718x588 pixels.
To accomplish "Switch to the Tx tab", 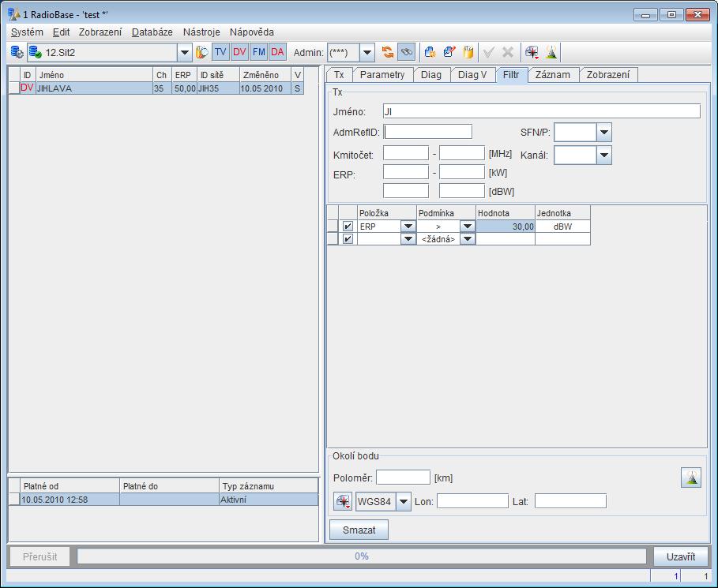I will click(339, 75).
